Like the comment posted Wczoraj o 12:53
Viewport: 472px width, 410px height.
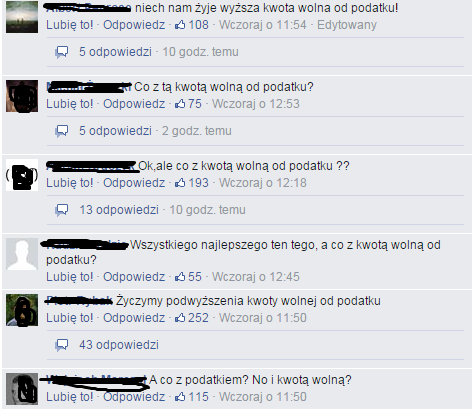(x=70, y=104)
